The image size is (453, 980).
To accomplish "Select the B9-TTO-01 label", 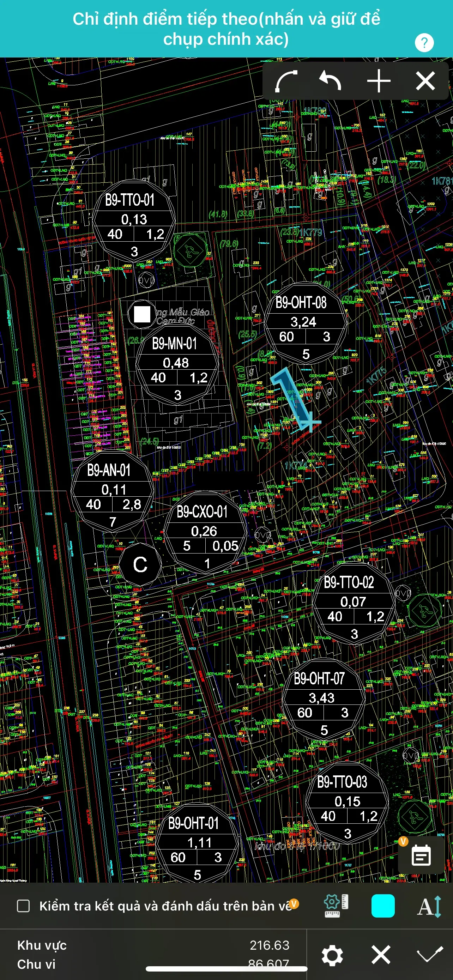I will [x=130, y=200].
